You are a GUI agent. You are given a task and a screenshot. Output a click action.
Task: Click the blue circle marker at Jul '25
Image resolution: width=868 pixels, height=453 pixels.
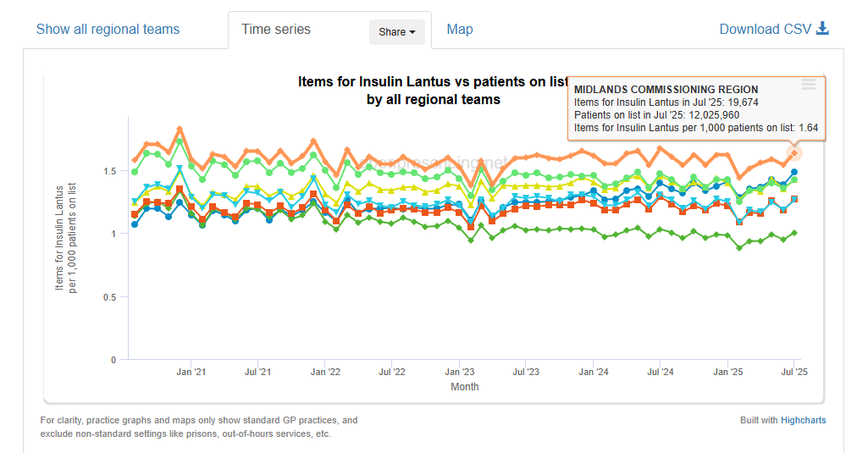pos(794,172)
